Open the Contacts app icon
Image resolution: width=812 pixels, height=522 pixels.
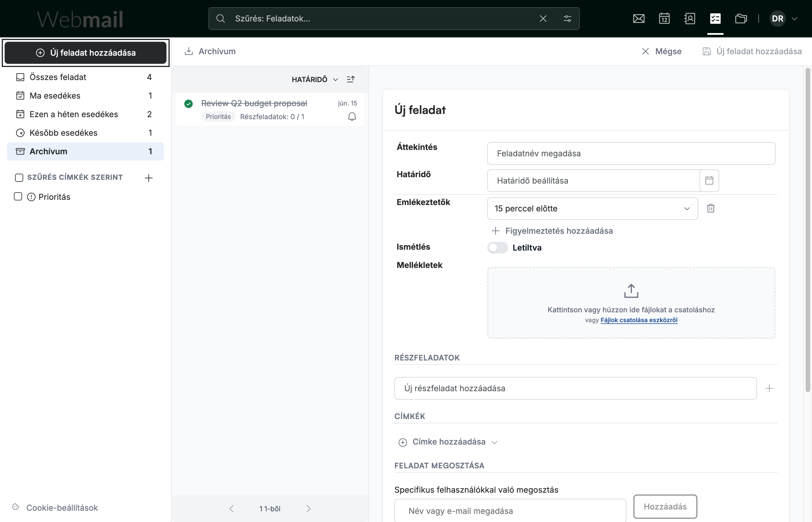pos(690,19)
